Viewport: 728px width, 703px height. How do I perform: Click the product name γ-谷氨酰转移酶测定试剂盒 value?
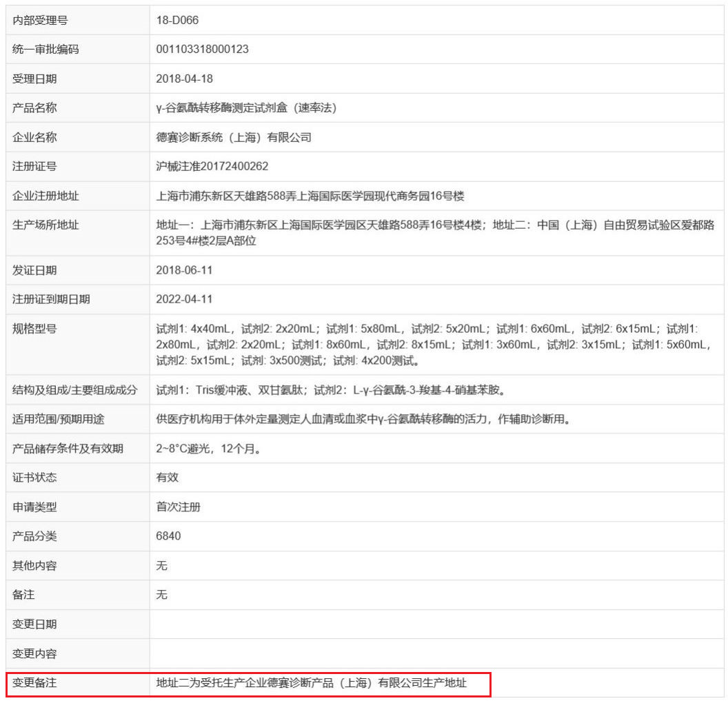246,108
